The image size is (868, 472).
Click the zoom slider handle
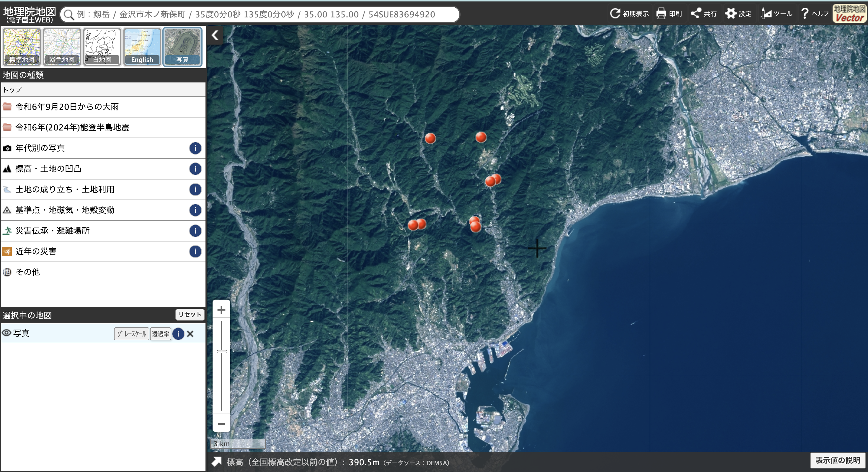[x=222, y=351]
